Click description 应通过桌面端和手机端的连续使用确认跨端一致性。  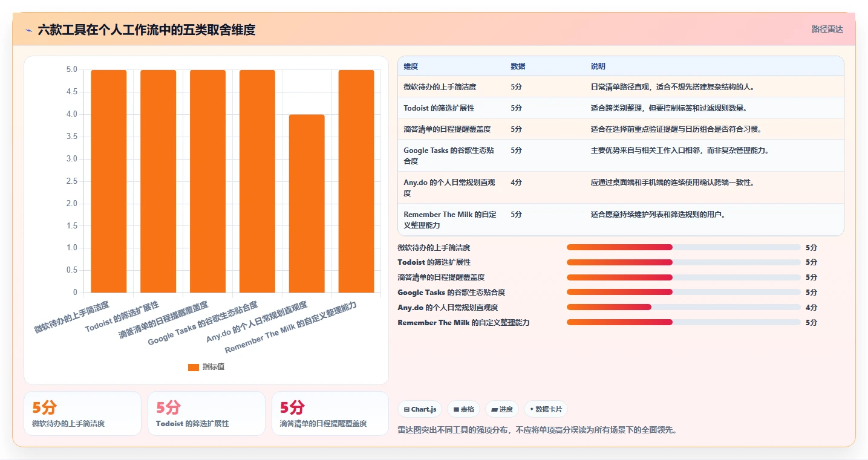point(672,183)
